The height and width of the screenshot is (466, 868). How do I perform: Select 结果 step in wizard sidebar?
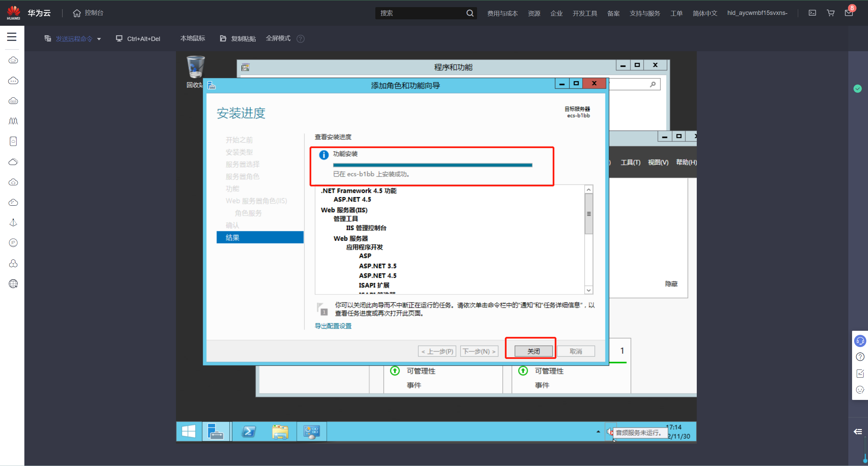tap(260, 237)
